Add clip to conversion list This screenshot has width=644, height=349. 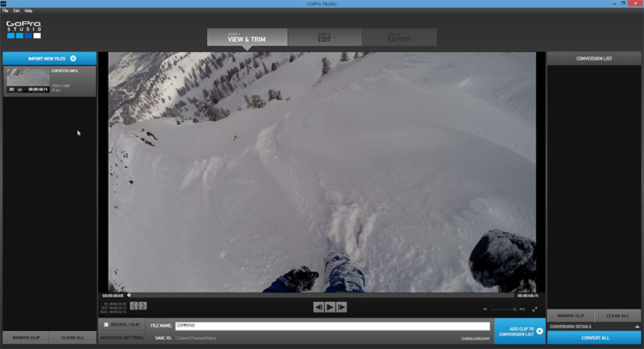click(520, 331)
